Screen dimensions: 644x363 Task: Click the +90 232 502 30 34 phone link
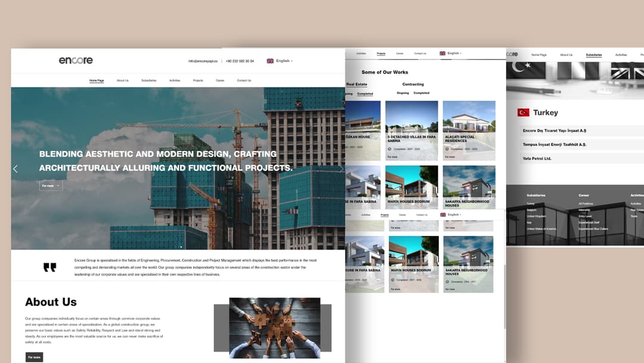point(240,61)
